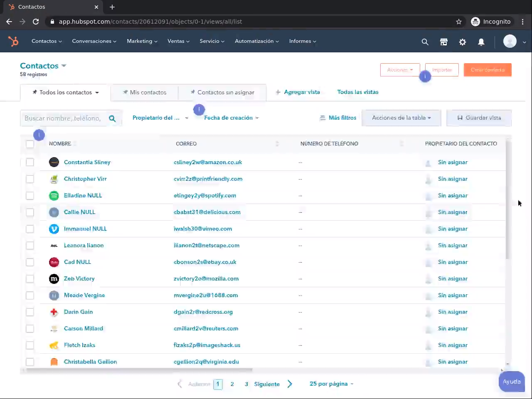Go to next page using right chevron
The height and width of the screenshot is (399, 532).
[x=290, y=384]
